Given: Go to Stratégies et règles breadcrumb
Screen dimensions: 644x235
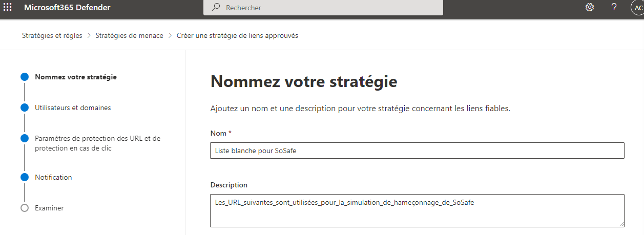Looking at the screenshot, I should point(52,35).
